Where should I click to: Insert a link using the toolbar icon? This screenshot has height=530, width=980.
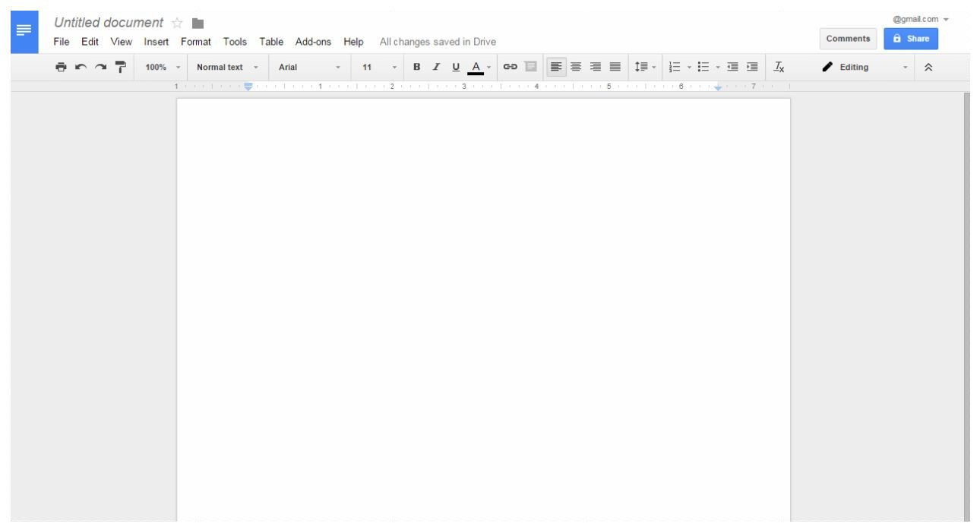511,68
